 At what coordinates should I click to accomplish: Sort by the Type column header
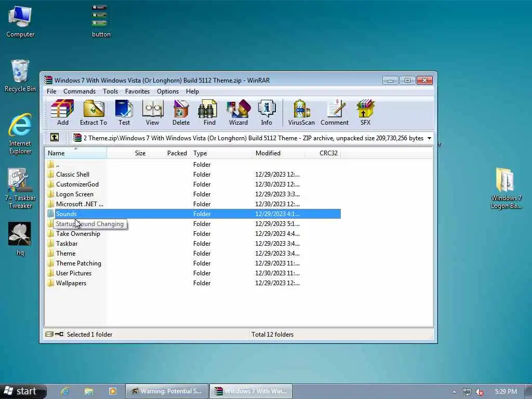pos(222,153)
